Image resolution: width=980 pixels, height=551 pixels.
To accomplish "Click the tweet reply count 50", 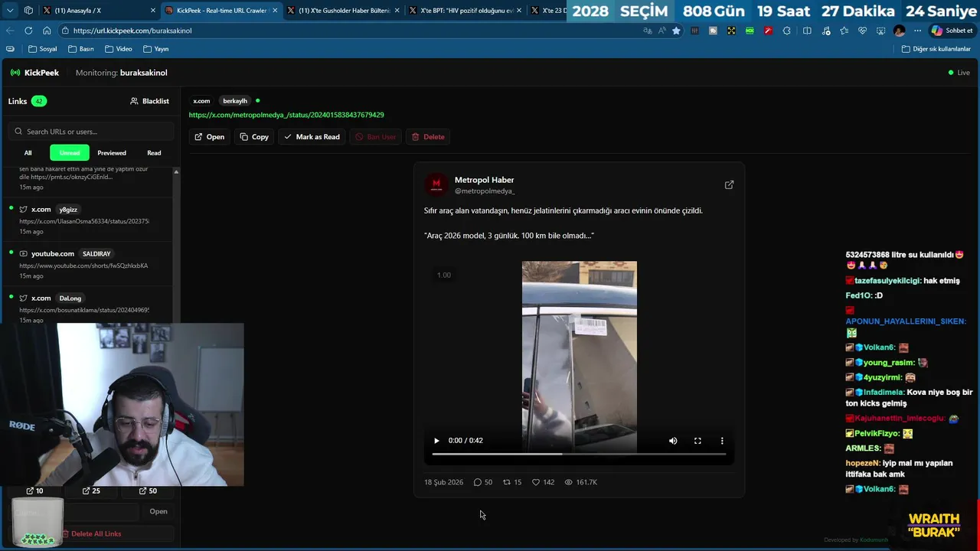I will coord(482,482).
